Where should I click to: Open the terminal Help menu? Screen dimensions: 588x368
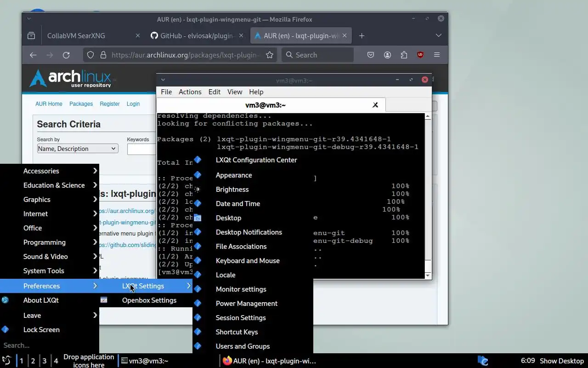pyautogui.click(x=256, y=92)
